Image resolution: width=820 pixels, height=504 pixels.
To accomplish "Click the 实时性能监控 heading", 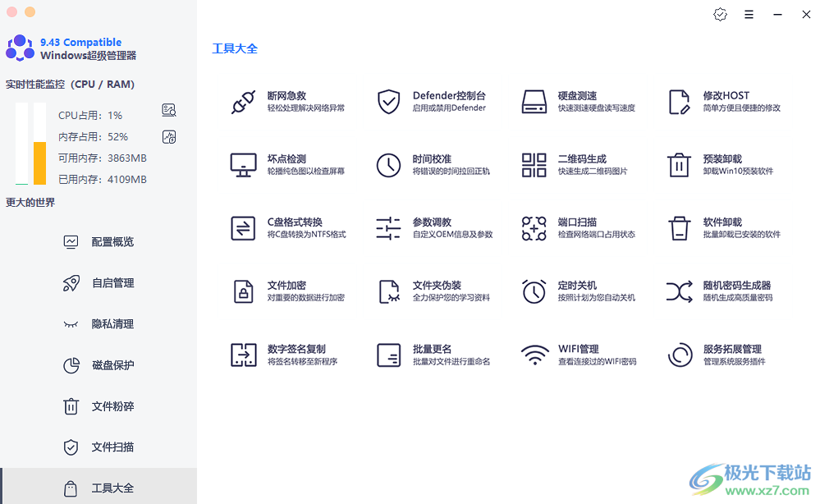I will click(70, 85).
